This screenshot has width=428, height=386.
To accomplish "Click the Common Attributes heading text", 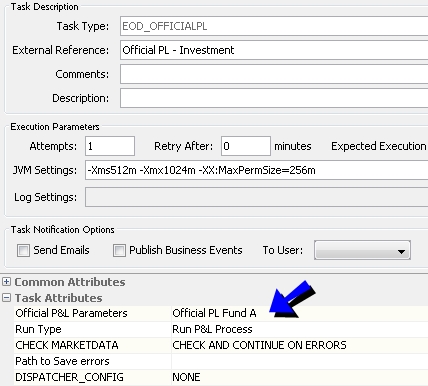I will (x=70, y=282).
